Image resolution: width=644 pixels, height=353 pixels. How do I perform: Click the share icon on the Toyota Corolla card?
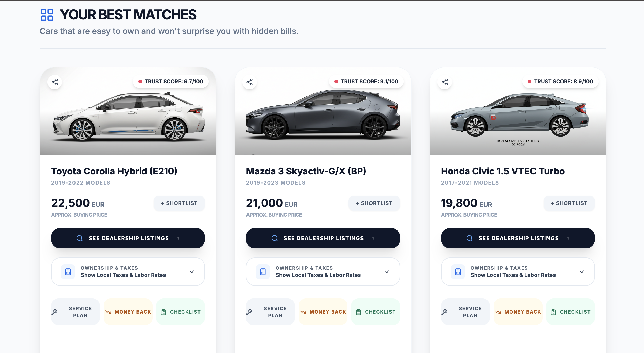[55, 82]
